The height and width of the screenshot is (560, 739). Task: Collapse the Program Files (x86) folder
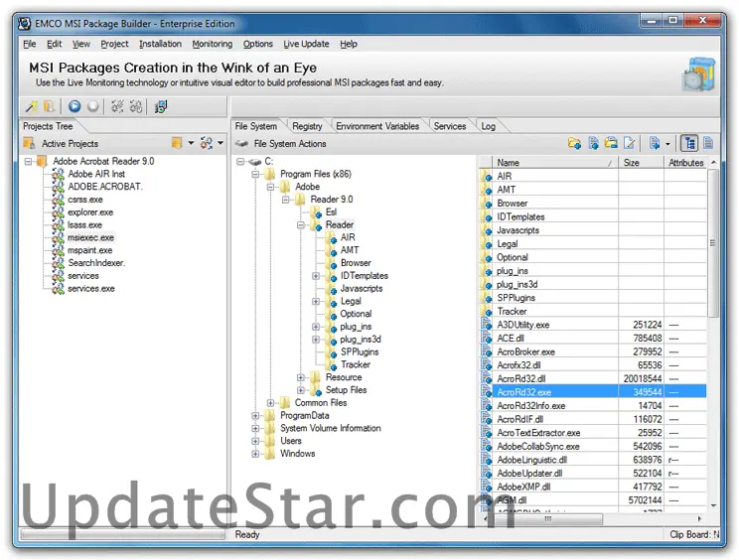click(x=255, y=175)
